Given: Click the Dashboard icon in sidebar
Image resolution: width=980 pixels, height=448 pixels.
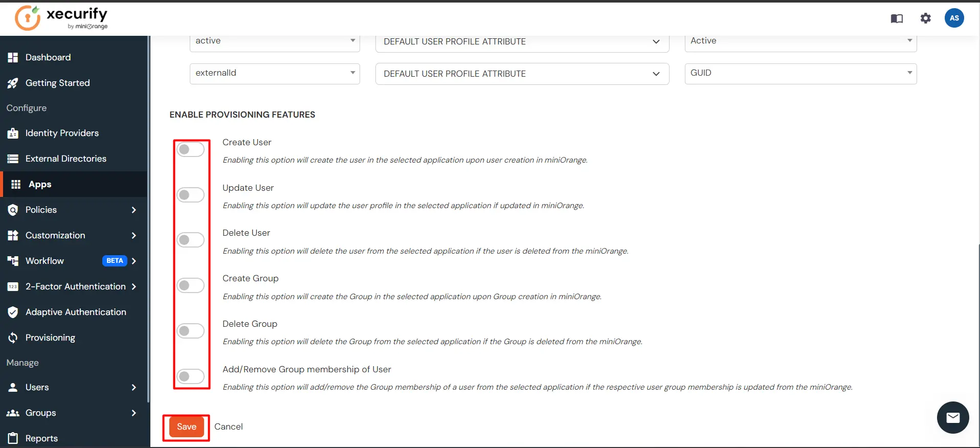Looking at the screenshot, I should tap(13, 57).
